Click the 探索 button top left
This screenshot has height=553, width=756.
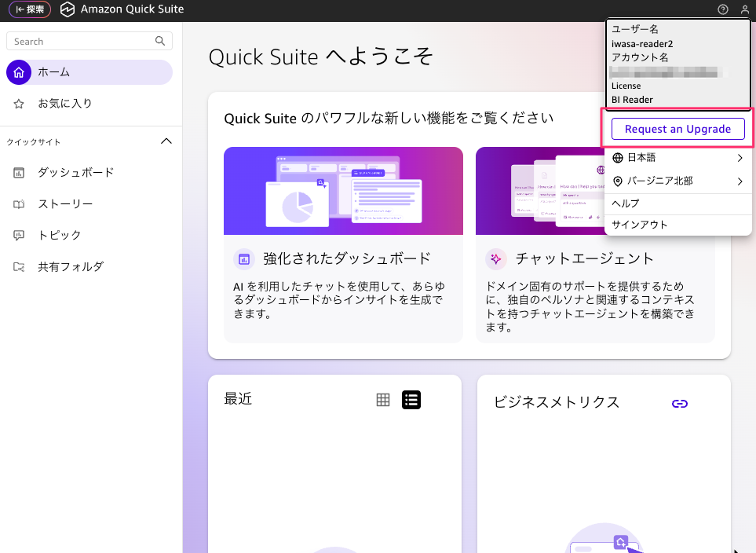(x=29, y=9)
